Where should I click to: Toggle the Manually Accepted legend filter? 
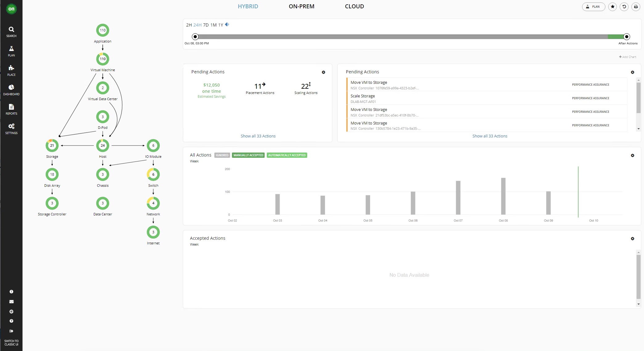[248, 155]
